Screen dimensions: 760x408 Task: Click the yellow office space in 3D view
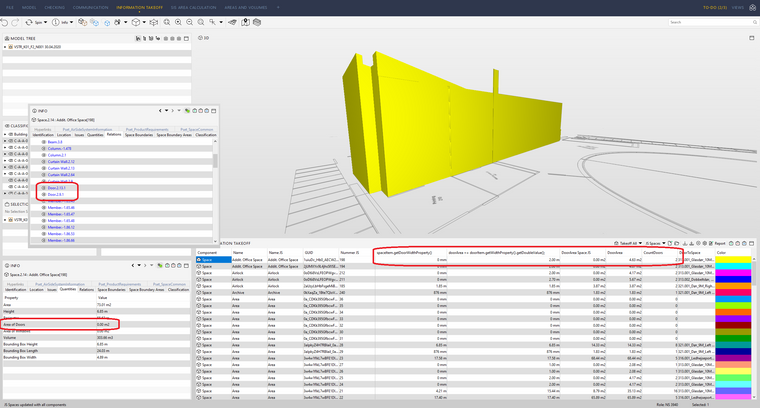pos(451,126)
